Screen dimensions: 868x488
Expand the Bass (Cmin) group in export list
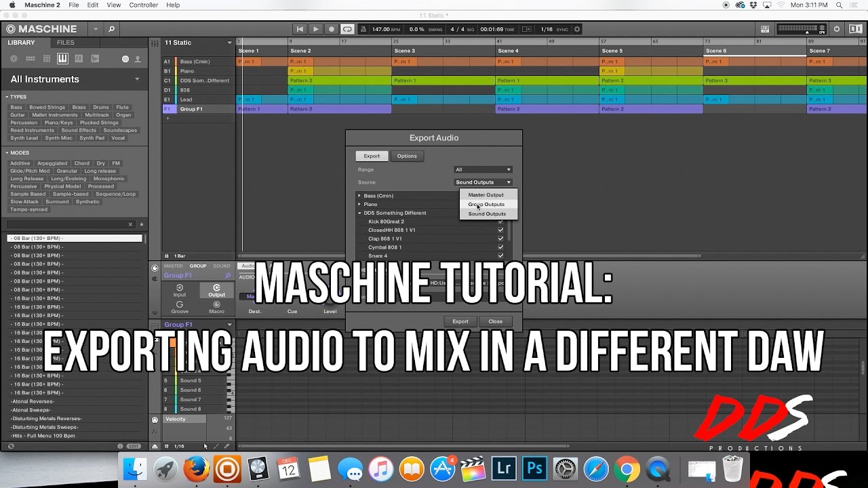pos(360,196)
